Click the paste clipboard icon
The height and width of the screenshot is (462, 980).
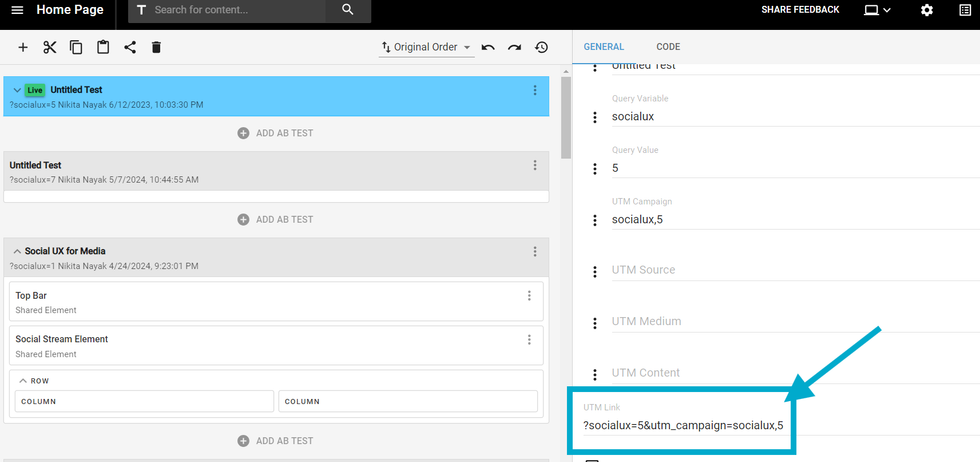pos(103,47)
